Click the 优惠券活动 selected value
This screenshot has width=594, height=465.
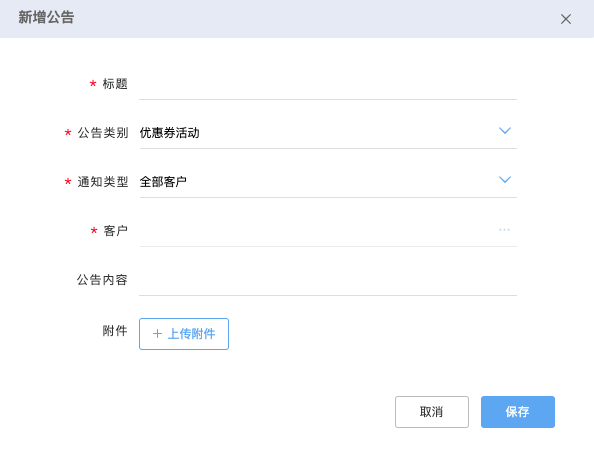pyautogui.click(x=169, y=133)
